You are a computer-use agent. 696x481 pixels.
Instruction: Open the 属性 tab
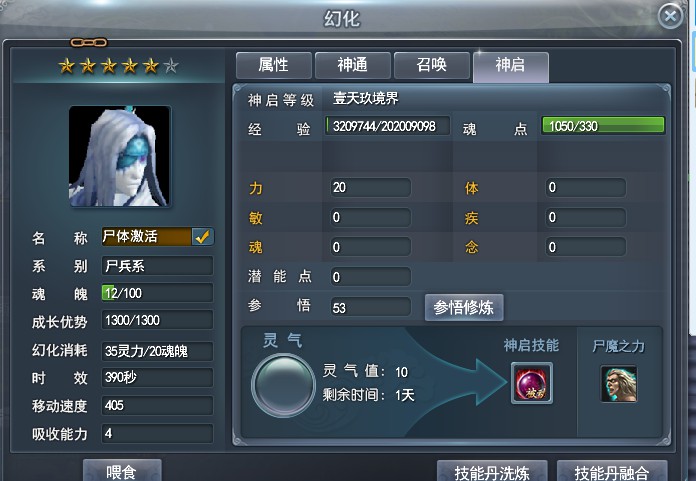(274, 66)
